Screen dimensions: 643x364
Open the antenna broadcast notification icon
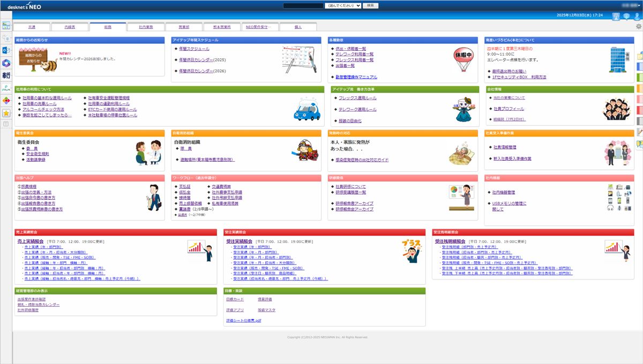pos(616,17)
